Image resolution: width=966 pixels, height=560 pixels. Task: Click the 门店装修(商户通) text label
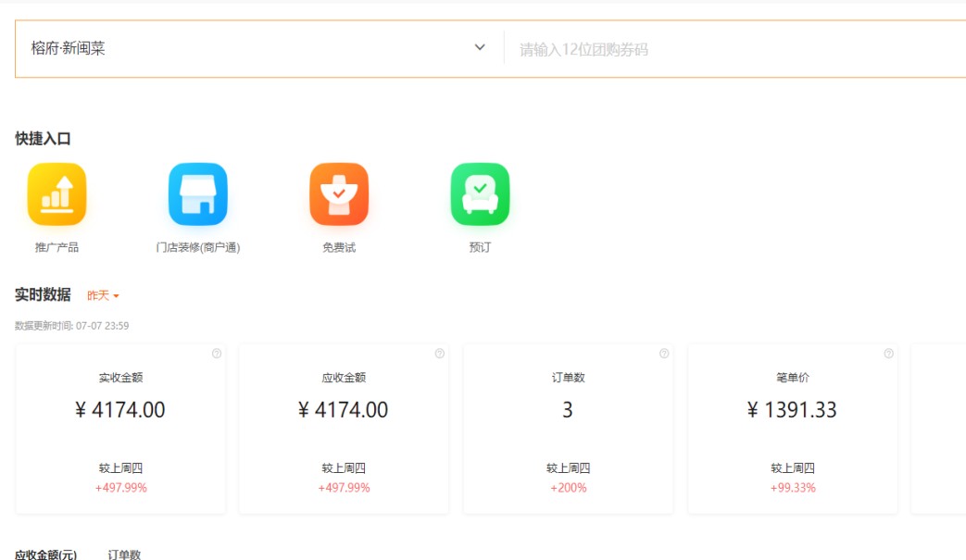[197, 248]
